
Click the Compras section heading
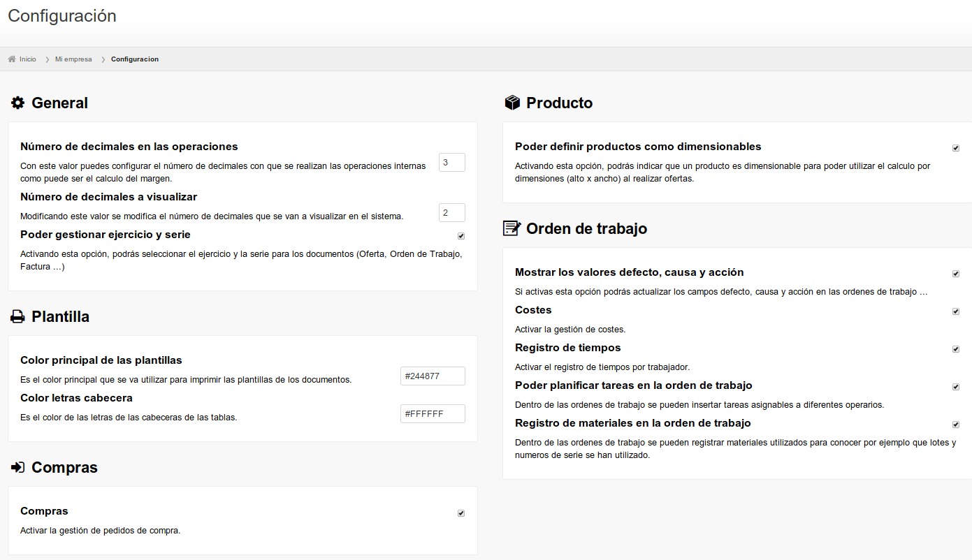pos(65,468)
